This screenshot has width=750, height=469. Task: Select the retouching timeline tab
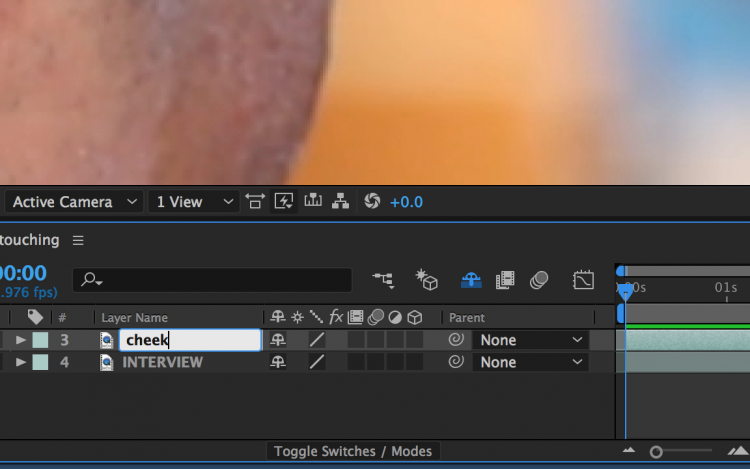[30, 240]
